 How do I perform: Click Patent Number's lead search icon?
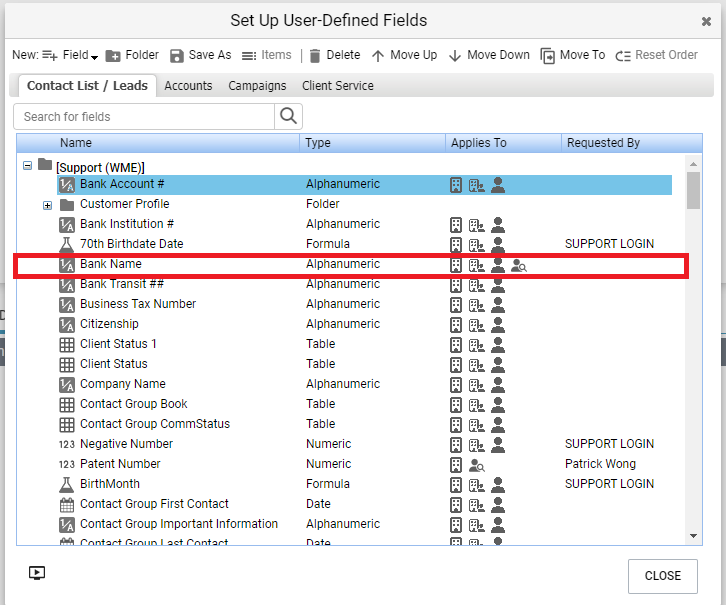476,465
